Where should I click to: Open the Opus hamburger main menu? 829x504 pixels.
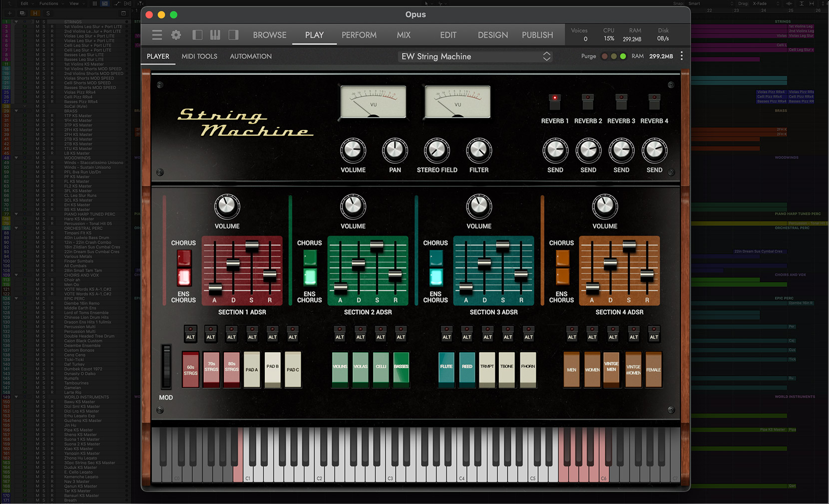point(157,35)
